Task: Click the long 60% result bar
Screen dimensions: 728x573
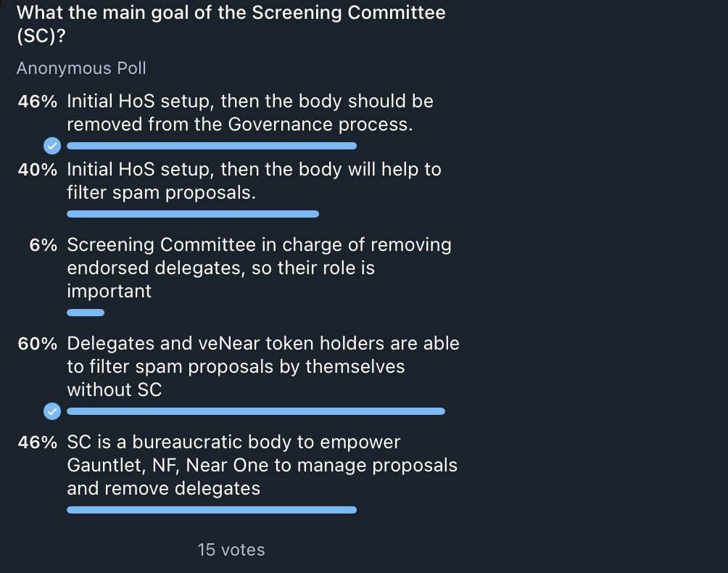Action: [x=256, y=411]
